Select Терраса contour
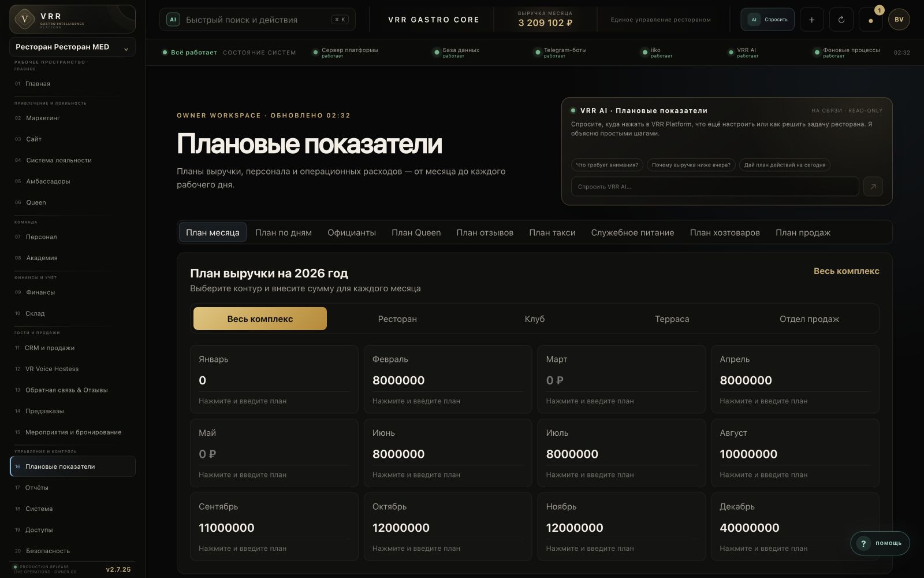This screenshot has height=578, width=924. 672,318
